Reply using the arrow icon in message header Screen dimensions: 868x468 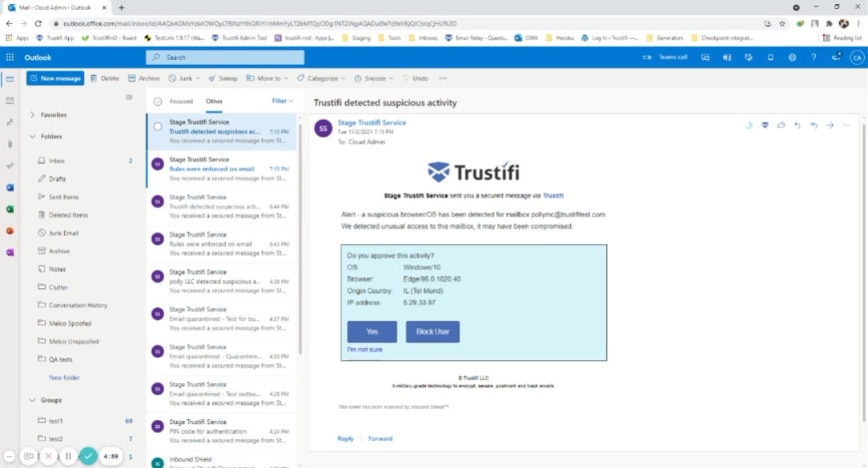798,125
